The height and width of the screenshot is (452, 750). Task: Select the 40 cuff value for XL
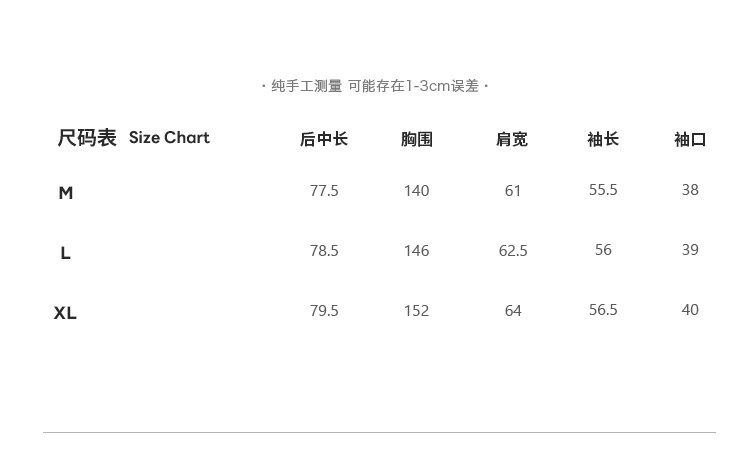(690, 310)
